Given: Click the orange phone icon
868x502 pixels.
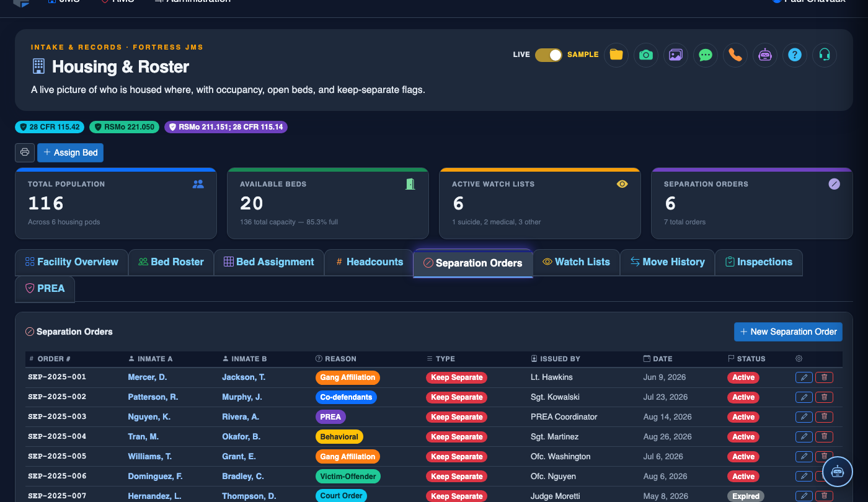Looking at the screenshot, I should 735,55.
